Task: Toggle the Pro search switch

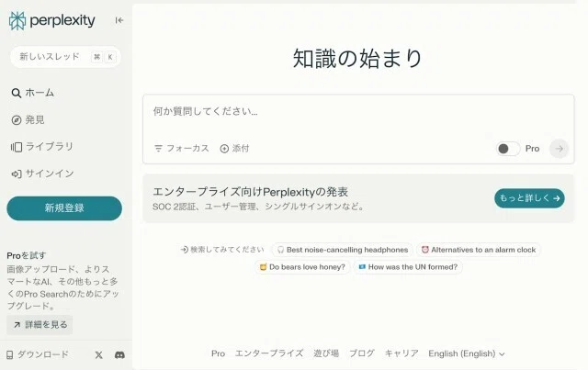Action: [x=508, y=149]
